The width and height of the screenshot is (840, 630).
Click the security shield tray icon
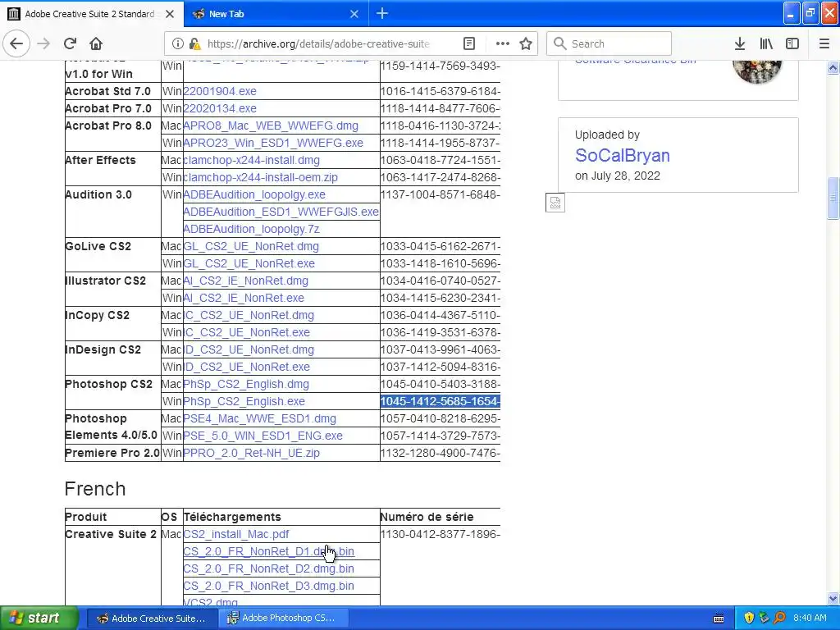click(x=749, y=618)
